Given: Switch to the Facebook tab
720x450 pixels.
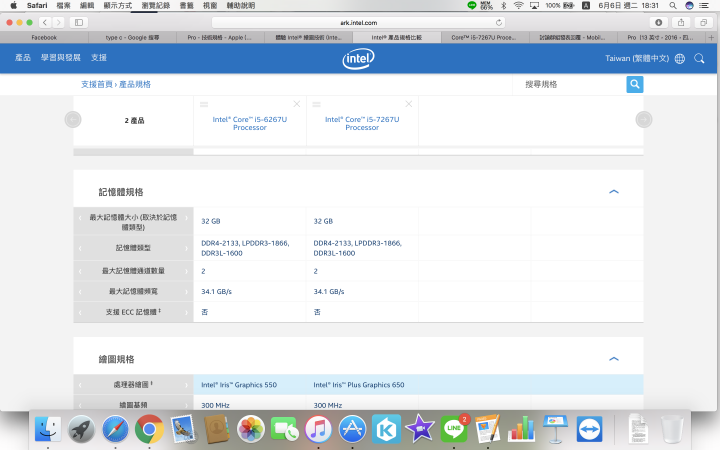Looking at the screenshot, I should (44, 38).
